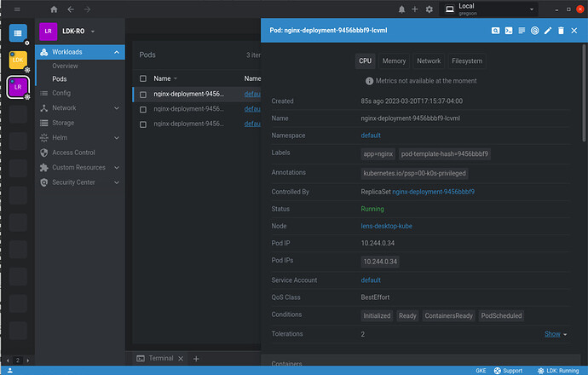Switch to LDK cluster in hotbar
588x375 pixels.
[x=18, y=60]
